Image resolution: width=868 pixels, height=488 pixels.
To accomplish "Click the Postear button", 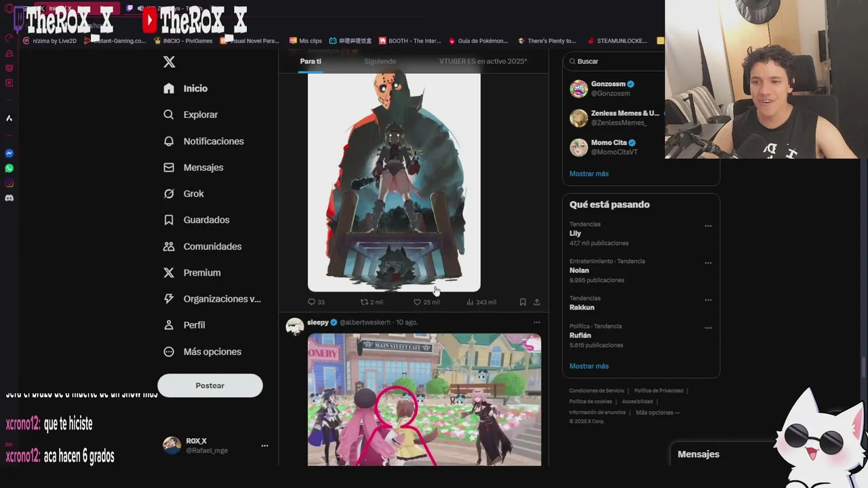I will click(210, 385).
